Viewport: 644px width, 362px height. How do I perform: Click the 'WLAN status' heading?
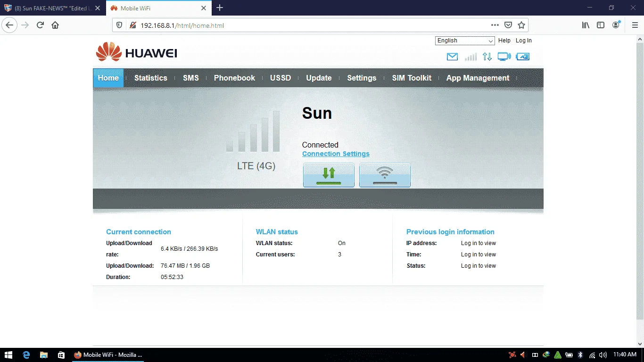[277, 232]
